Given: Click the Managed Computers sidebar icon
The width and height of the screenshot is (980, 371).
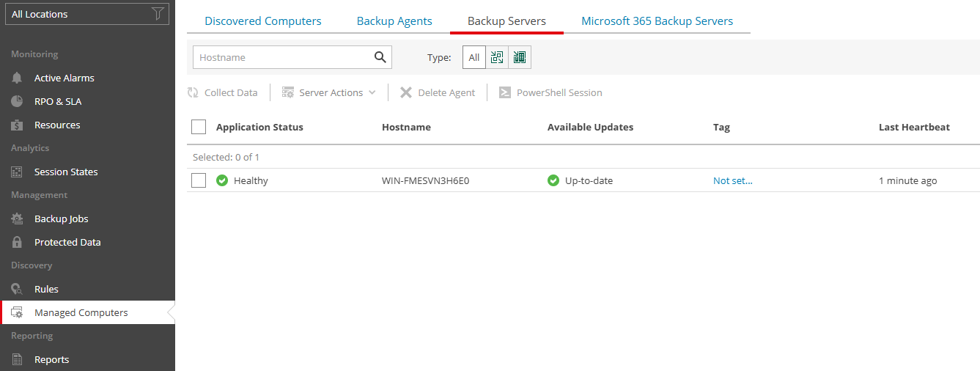Looking at the screenshot, I should click(x=17, y=312).
